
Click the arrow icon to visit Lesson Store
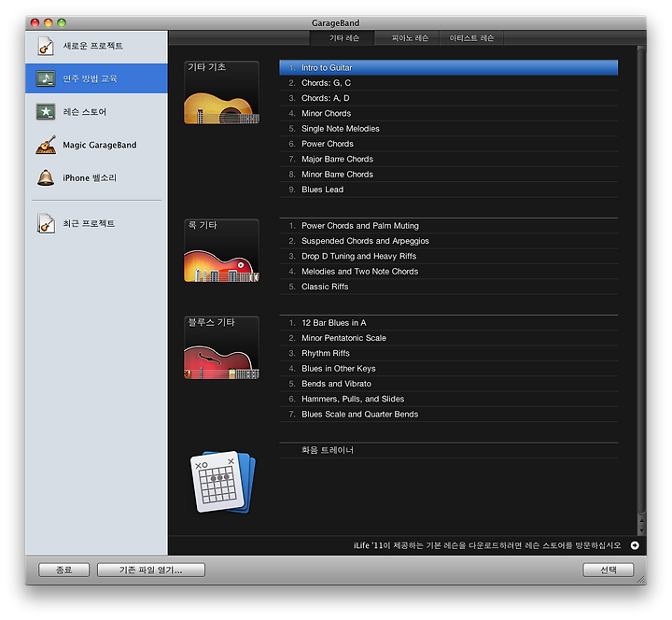[635, 545]
